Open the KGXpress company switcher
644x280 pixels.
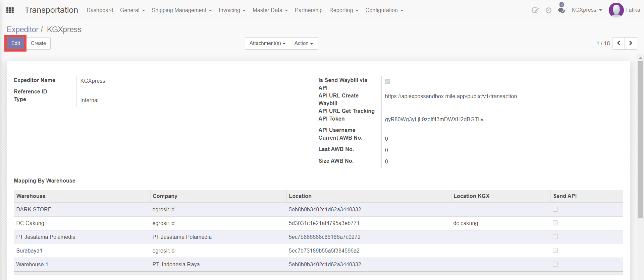coord(587,10)
